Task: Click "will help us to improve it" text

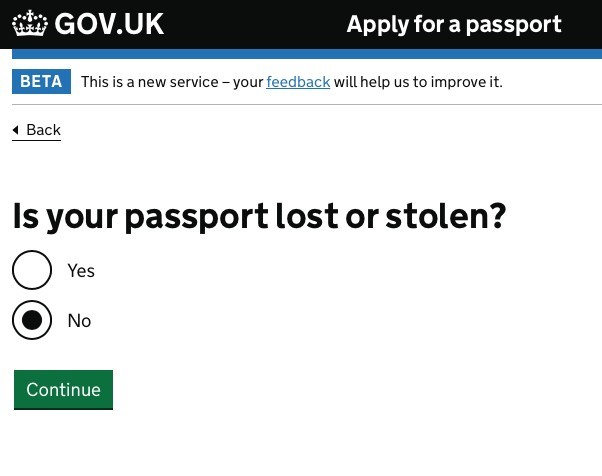Action: (418, 82)
